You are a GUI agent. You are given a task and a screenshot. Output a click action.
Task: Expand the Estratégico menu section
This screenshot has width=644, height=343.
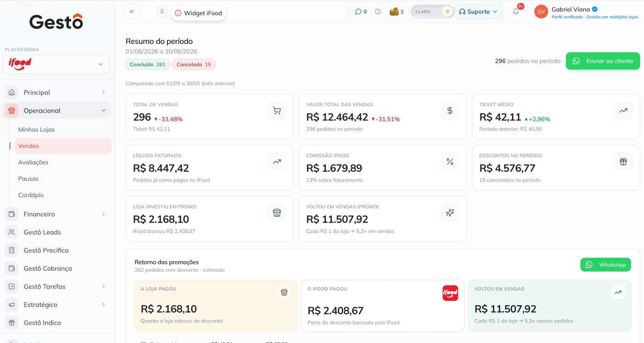click(x=56, y=304)
